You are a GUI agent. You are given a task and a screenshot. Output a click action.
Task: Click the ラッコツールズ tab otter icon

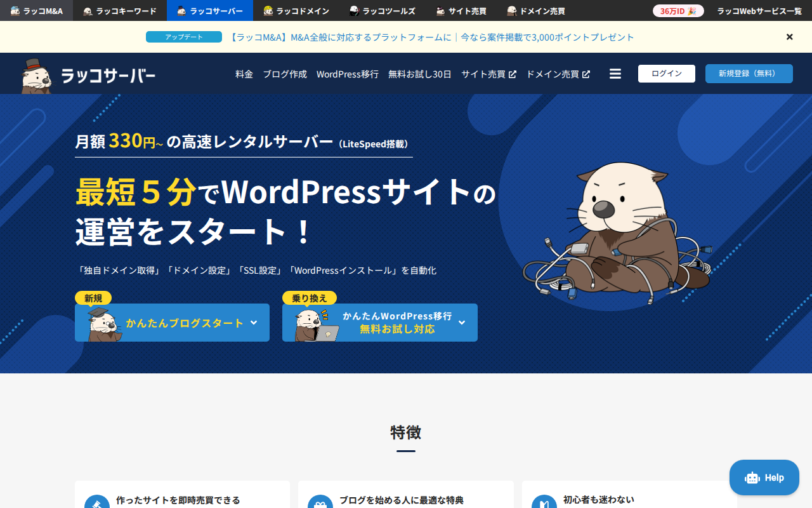coord(354,11)
